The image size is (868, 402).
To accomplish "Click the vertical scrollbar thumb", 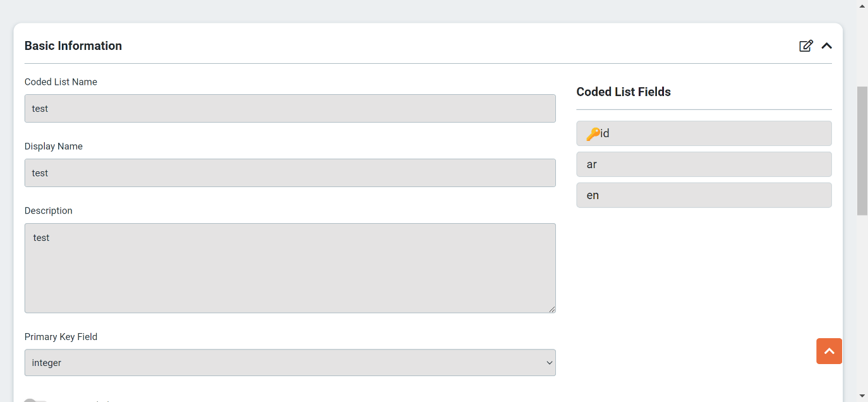I will [x=862, y=150].
